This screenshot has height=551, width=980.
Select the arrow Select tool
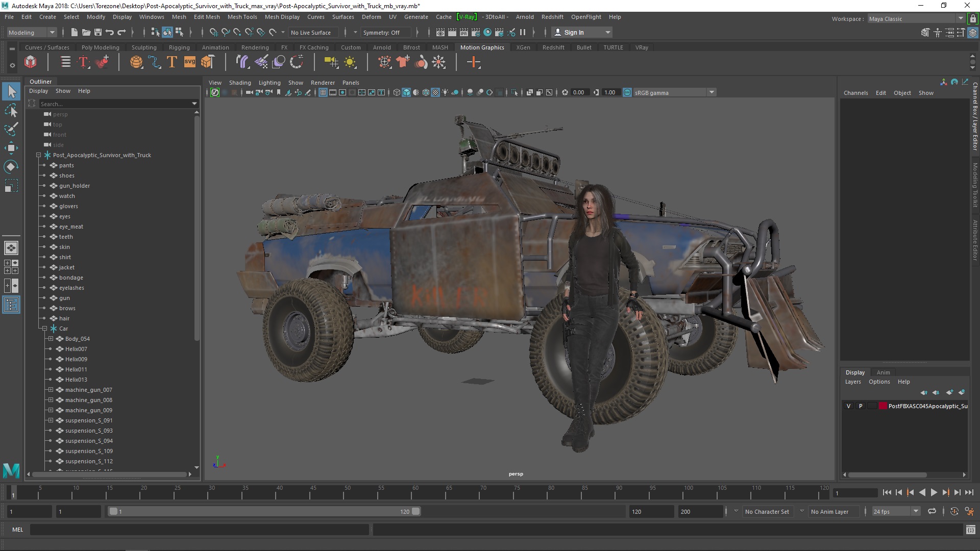[x=11, y=92]
